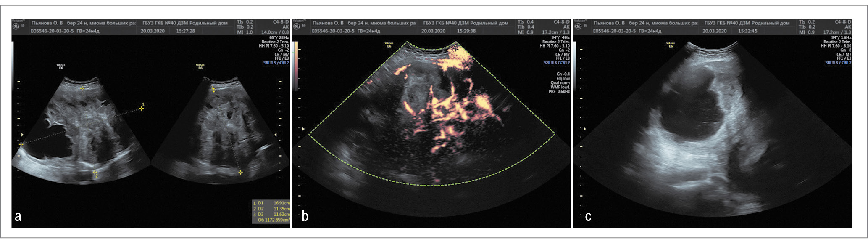Viewport: 868px width, 239px height.
Task: Click the C4-8-D probe label in panel c
Action: (843, 22)
